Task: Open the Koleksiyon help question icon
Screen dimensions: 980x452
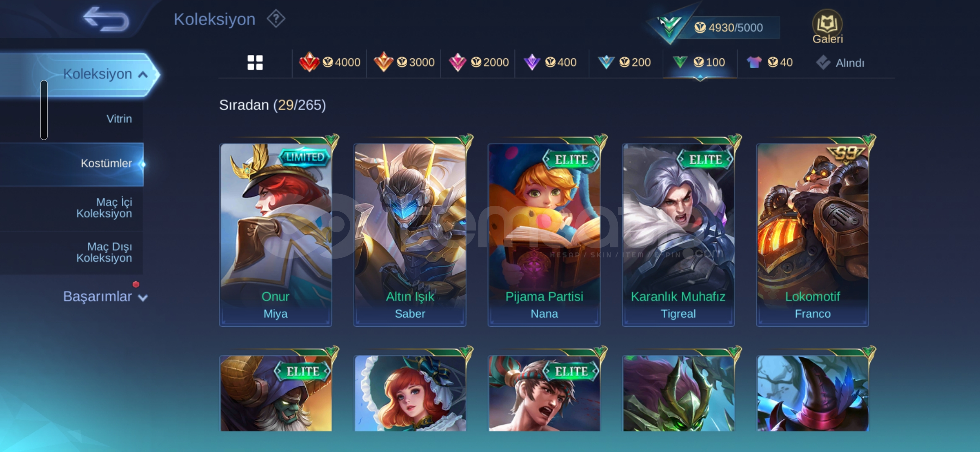Action: coord(276,19)
